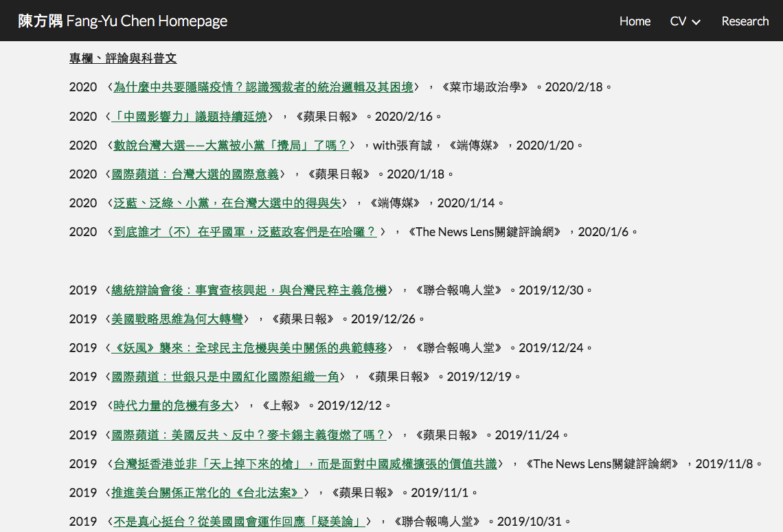
Task: Open article 為什麼中共要隱瞞疫情？認識獨裁者的統治邏輯及其困境
Action: point(264,87)
